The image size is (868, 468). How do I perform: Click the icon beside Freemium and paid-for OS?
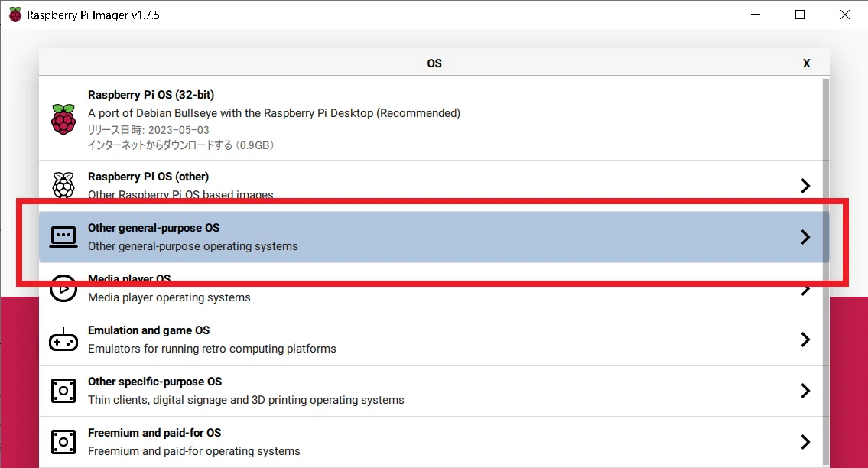tap(63, 442)
